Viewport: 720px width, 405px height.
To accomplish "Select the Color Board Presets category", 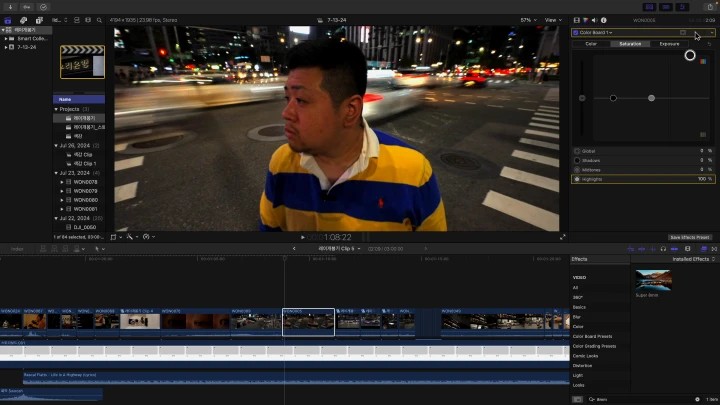I will (x=592, y=337).
